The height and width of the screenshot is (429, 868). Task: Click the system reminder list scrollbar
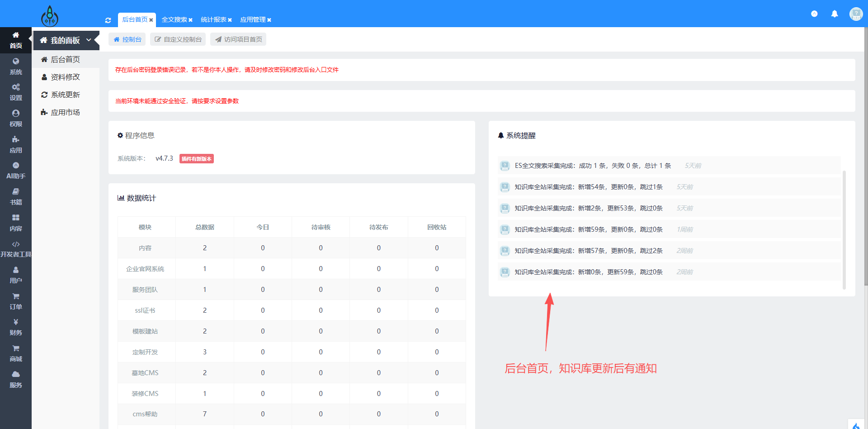pos(844,230)
